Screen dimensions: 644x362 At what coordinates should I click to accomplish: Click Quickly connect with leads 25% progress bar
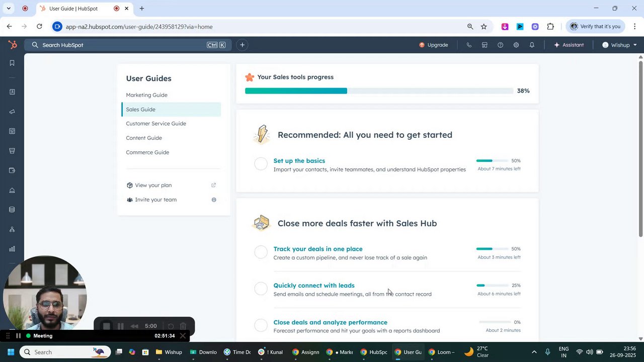pyautogui.click(x=492, y=286)
